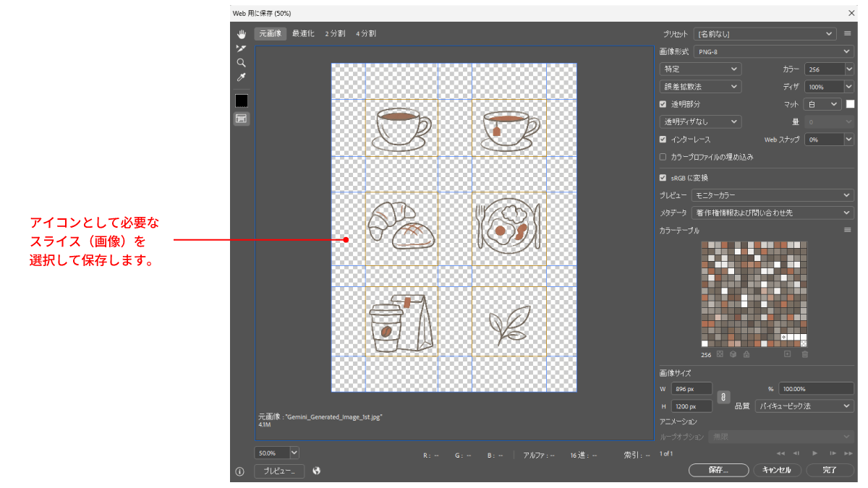Open the 透明ディザなし dropdown

click(700, 121)
